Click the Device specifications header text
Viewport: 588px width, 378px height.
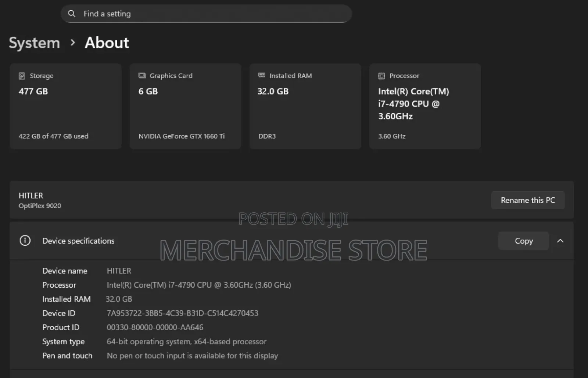78,241
